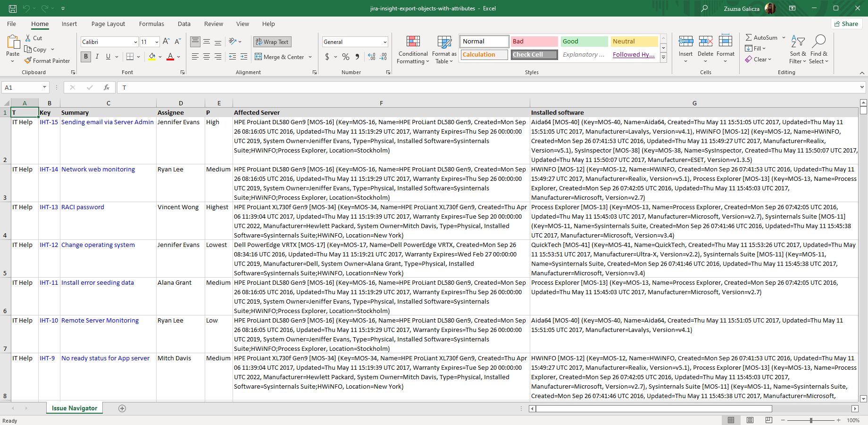Click Delete cells icon
868x425 pixels.
tap(706, 41)
